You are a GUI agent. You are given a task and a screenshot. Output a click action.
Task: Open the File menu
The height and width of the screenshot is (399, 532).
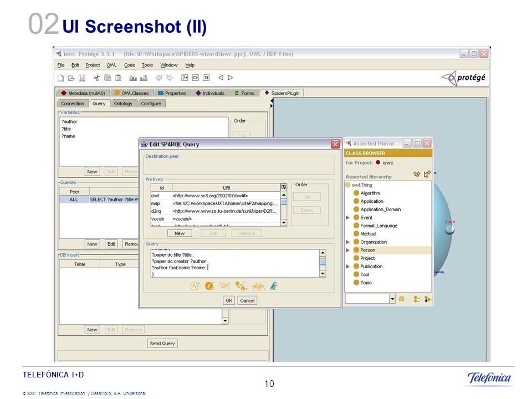tap(61, 65)
